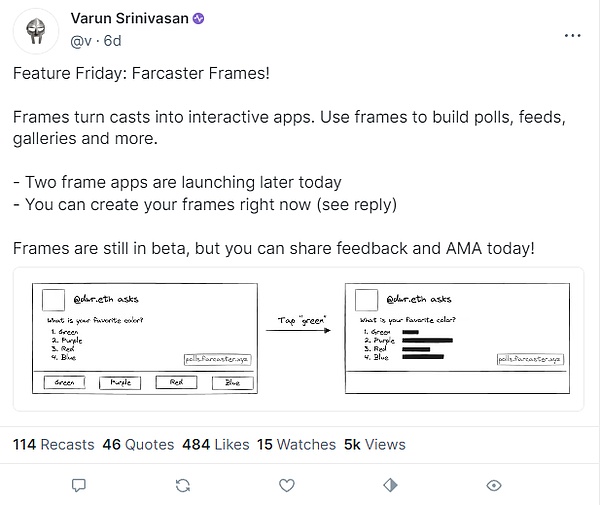Open the Frames poll sketch image
The image size is (600, 505).
[298, 339]
